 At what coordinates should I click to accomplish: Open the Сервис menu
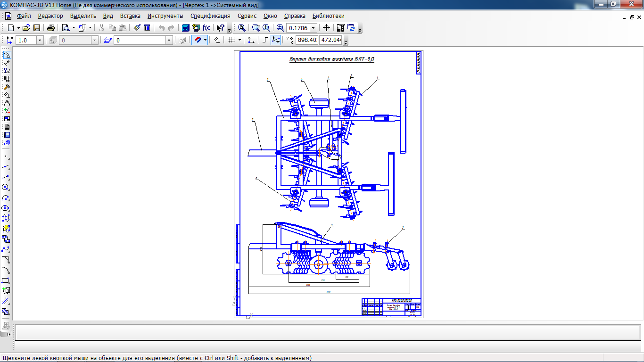[247, 16]
